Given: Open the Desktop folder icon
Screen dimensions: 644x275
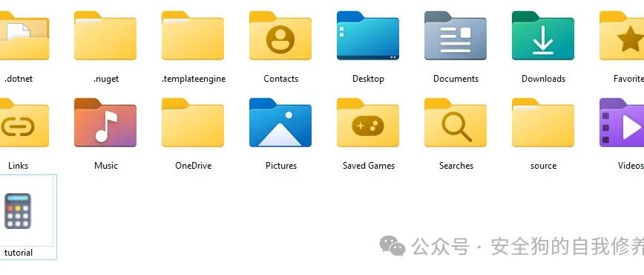Looking at the screenshot, I should point(367,36).
